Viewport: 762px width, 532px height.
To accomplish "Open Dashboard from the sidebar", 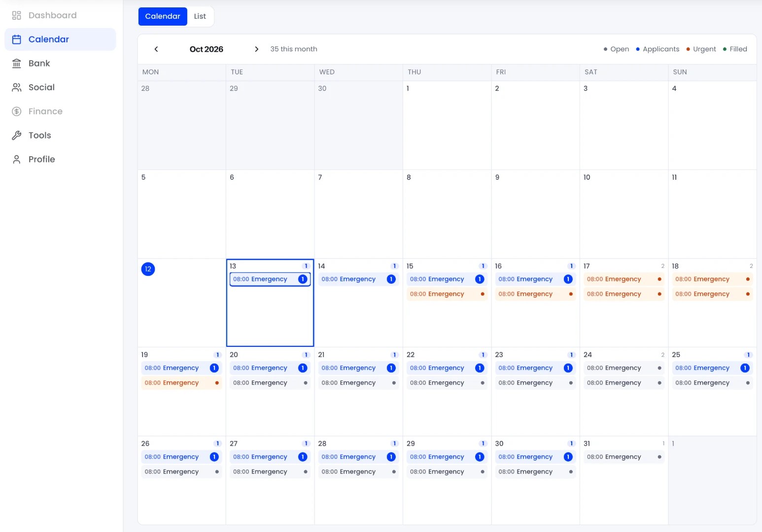I will [60, 15].
